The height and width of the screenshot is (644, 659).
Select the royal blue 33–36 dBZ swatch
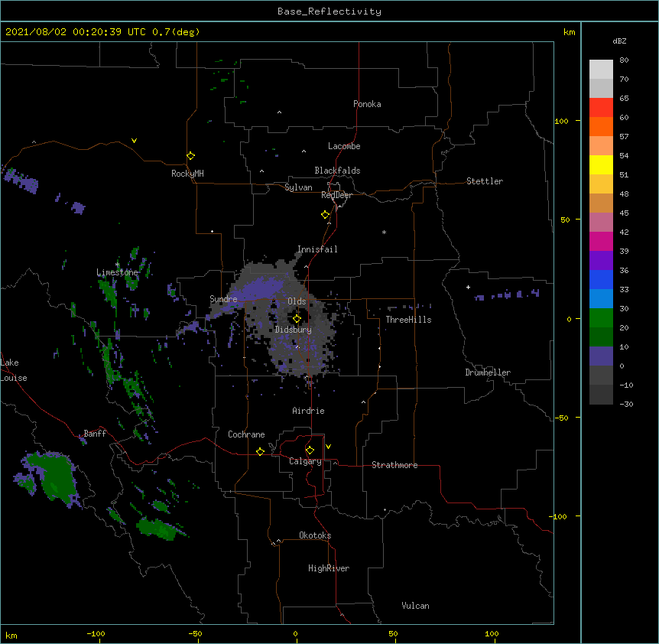point(601,279)
